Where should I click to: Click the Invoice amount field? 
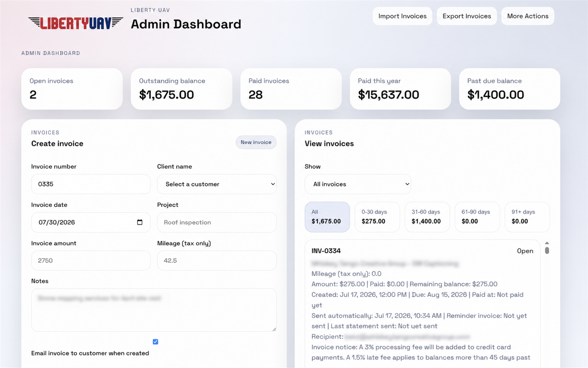point(91,260)
